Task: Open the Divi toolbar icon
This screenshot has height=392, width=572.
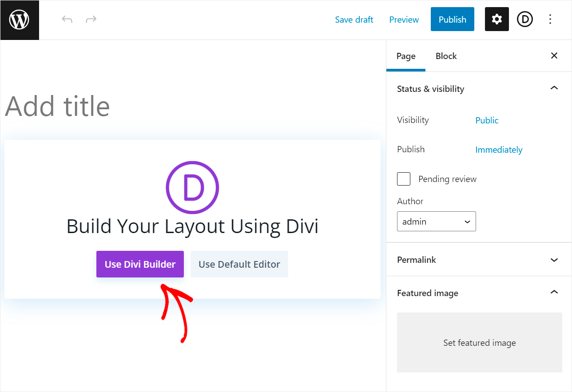Action: point(525,19)
